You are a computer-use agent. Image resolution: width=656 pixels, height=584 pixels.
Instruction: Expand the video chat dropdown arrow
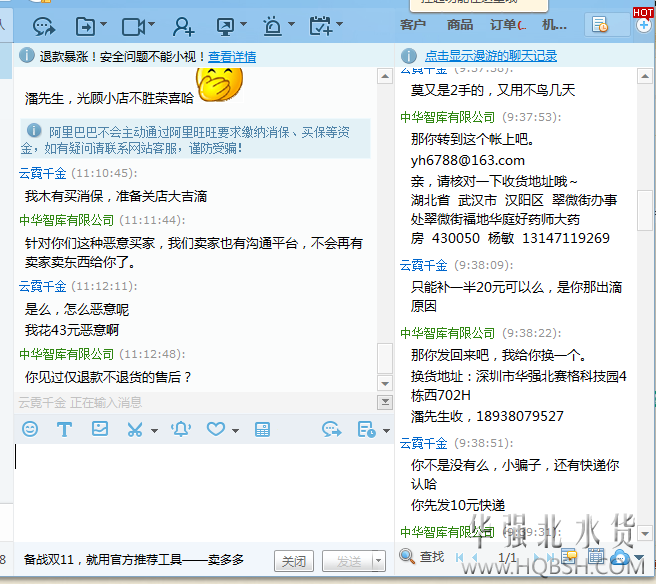tap(151, 24)
